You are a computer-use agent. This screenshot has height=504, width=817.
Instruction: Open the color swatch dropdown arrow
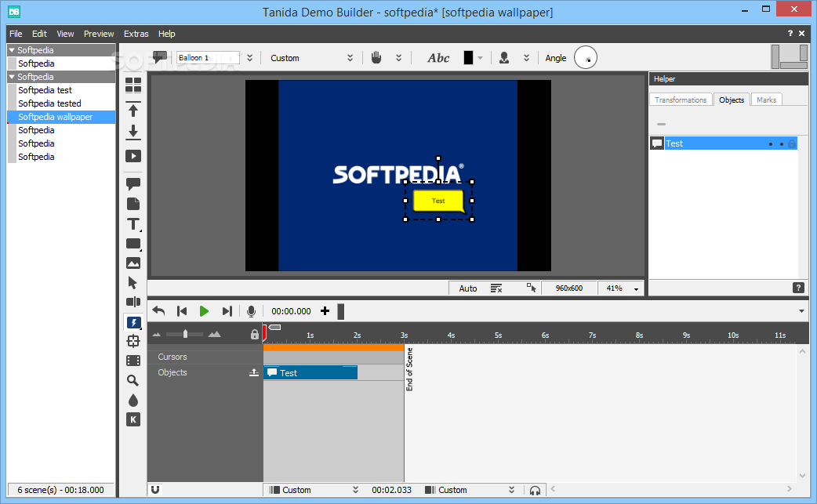[x=481, y=58]
